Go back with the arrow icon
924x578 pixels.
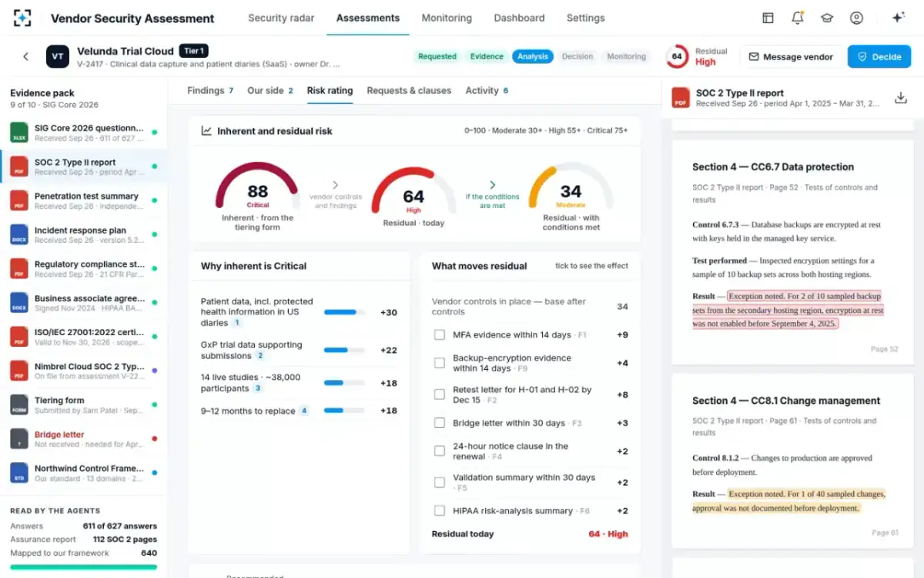25,56
